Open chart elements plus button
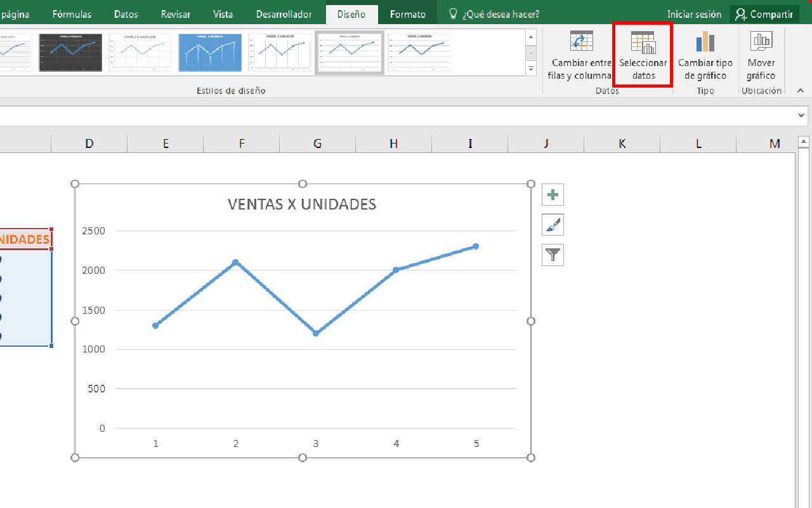Screen dimensions: 812x508 [553, 194]
